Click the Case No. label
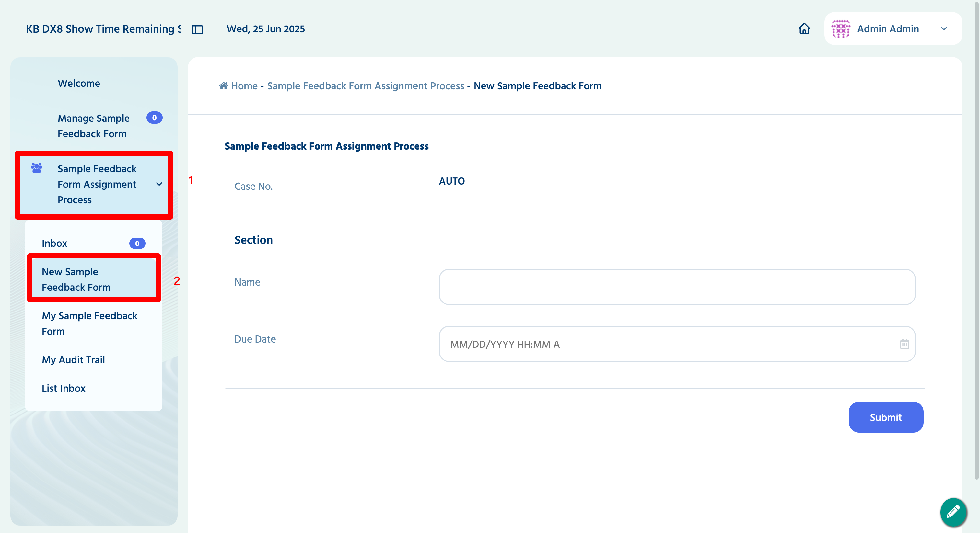The image size is (980, 533). tap(253, 186)
